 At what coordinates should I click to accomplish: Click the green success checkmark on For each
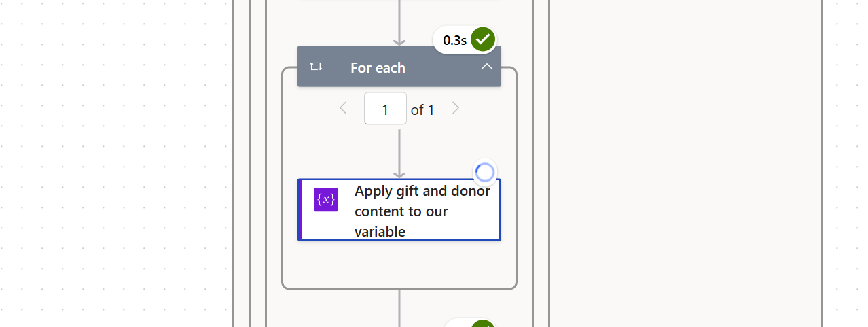[483, 39]
